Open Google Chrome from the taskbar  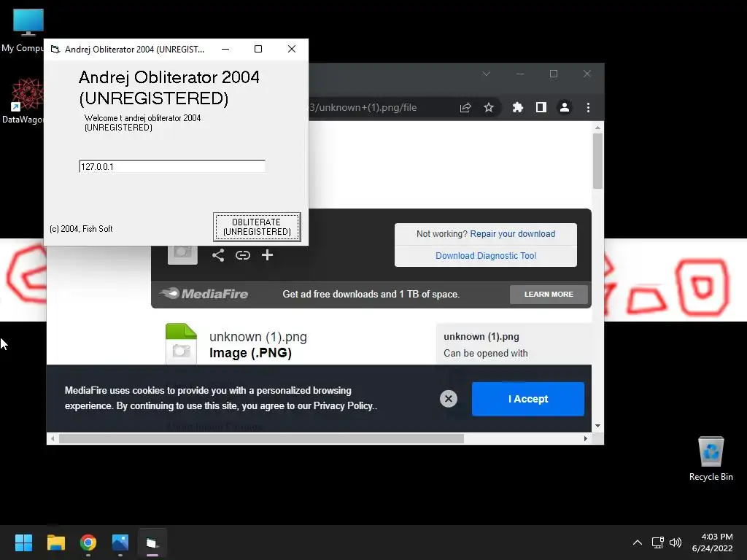88,542
